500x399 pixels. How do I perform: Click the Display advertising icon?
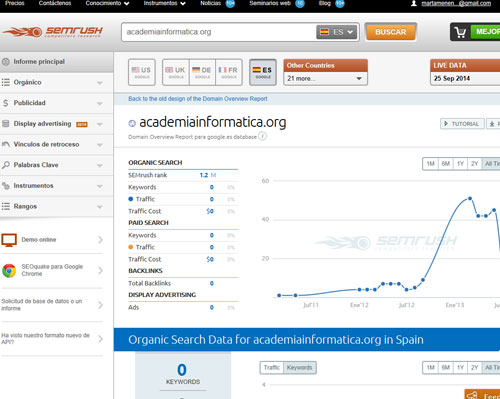click(6, 124)
